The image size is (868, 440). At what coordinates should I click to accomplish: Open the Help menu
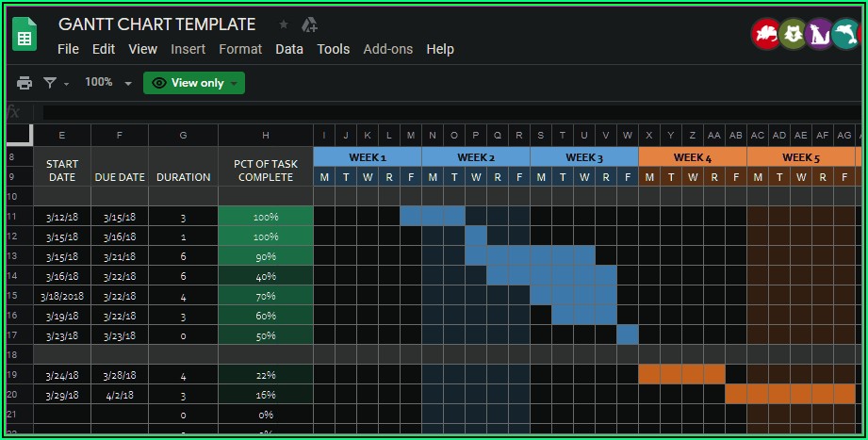click(x=439, y=49)
